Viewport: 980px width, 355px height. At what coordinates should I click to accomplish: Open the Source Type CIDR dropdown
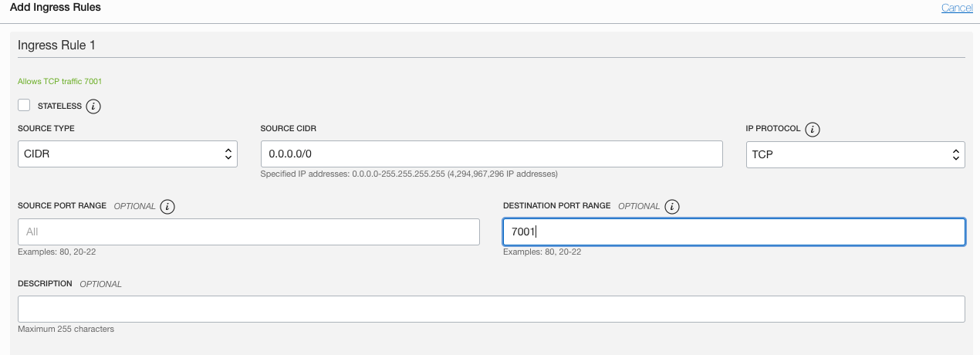tap(127, 154)
